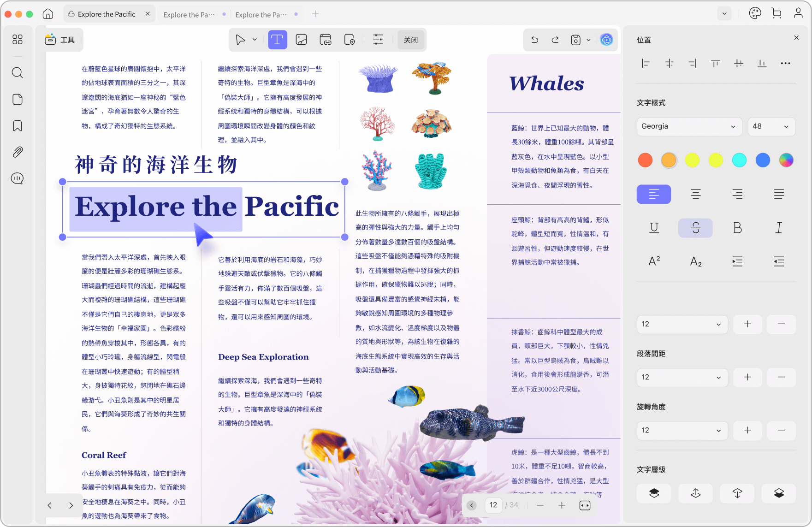Select the link tool in toolbar
The width and height of the screenshot is (812, 527).
point(326,40)
